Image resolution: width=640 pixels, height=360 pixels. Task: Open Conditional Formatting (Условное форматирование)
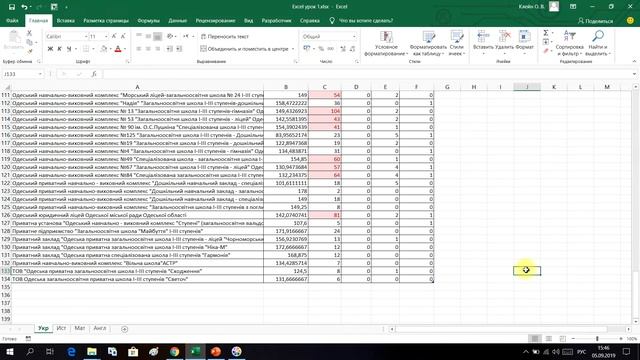pos(386,43)
